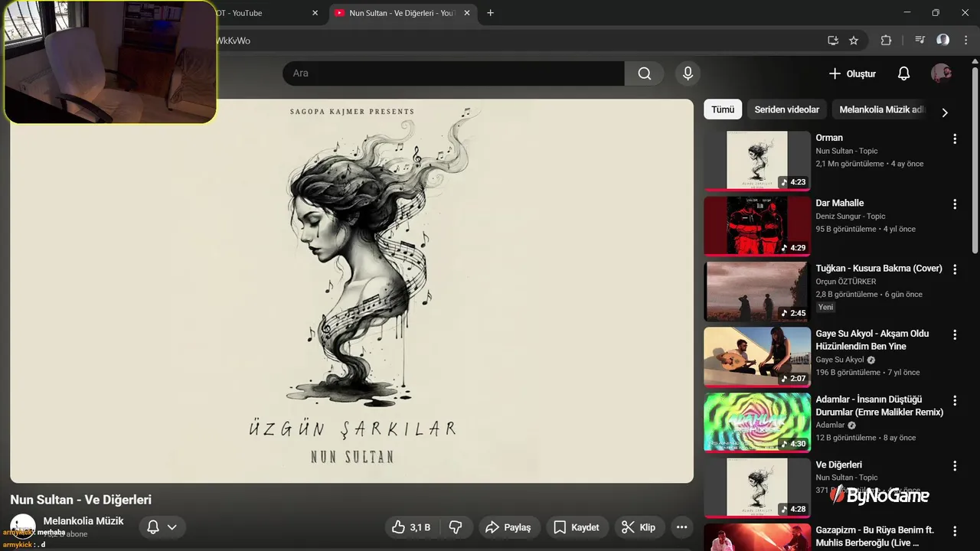
Task: Focus the Ara search field
Action: 453,73
